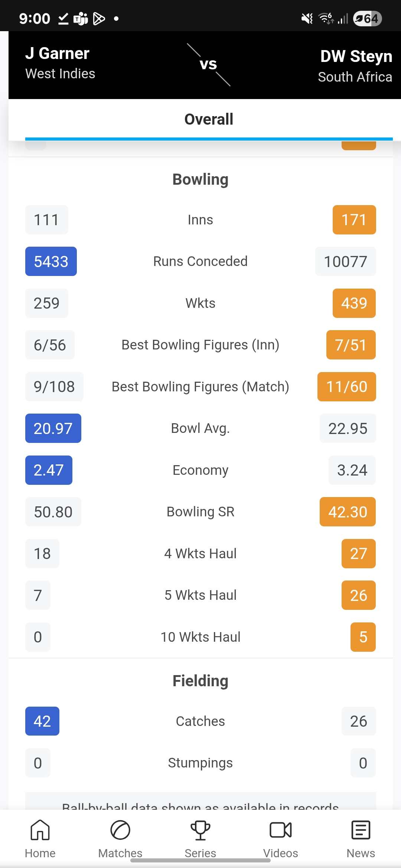Tap the Play Store notification icon

tap(99, 19)
